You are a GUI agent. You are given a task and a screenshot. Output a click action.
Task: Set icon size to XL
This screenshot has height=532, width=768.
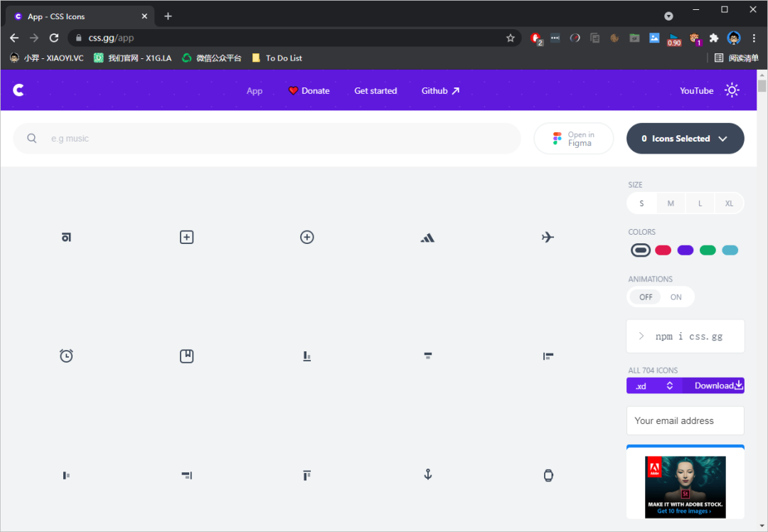[x=729, y=203]
